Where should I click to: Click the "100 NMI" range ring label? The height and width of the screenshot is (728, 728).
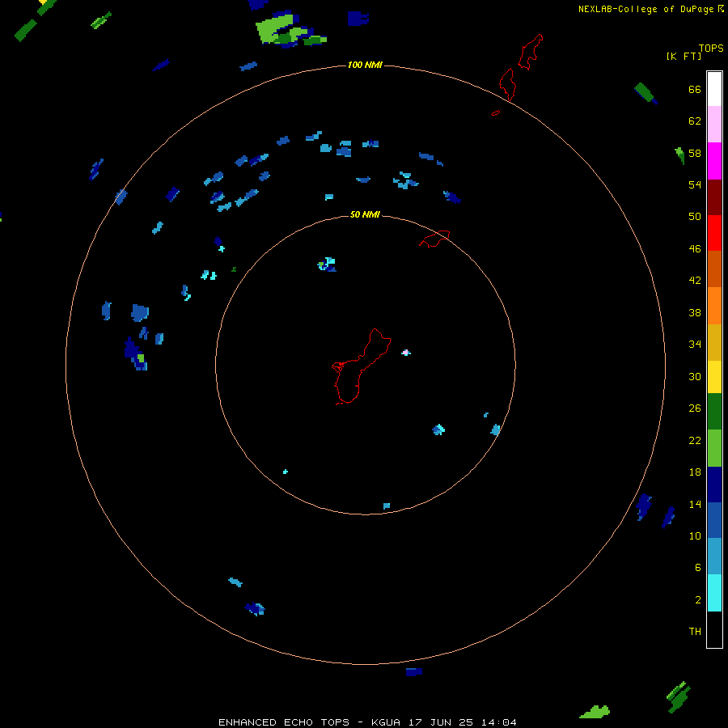click(365, 65)
